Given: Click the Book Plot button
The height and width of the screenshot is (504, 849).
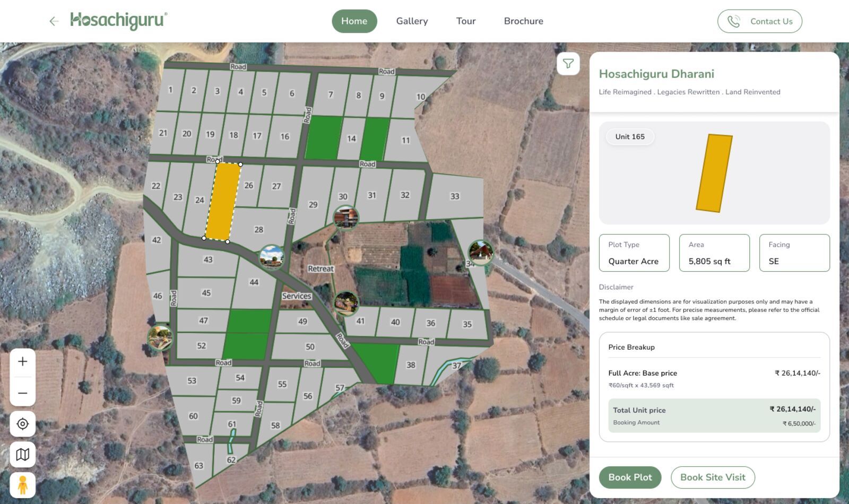Looking at the screenshot, I should click(x=630, y=477).
